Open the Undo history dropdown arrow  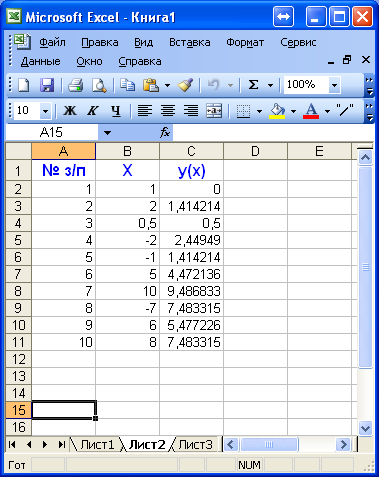coord(230,85)
